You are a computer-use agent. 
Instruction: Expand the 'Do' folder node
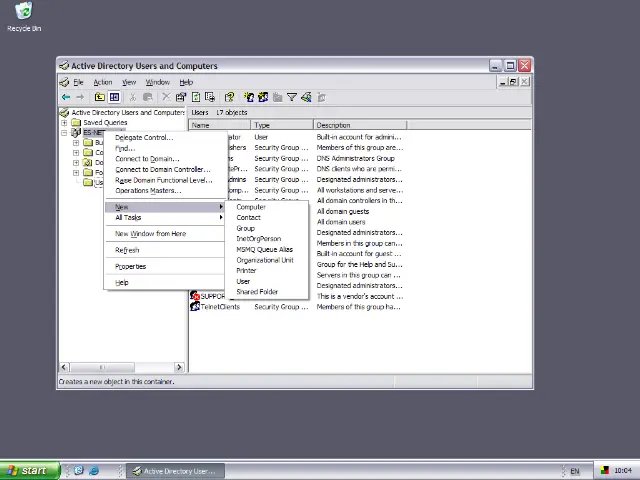(x=76, y=162)
